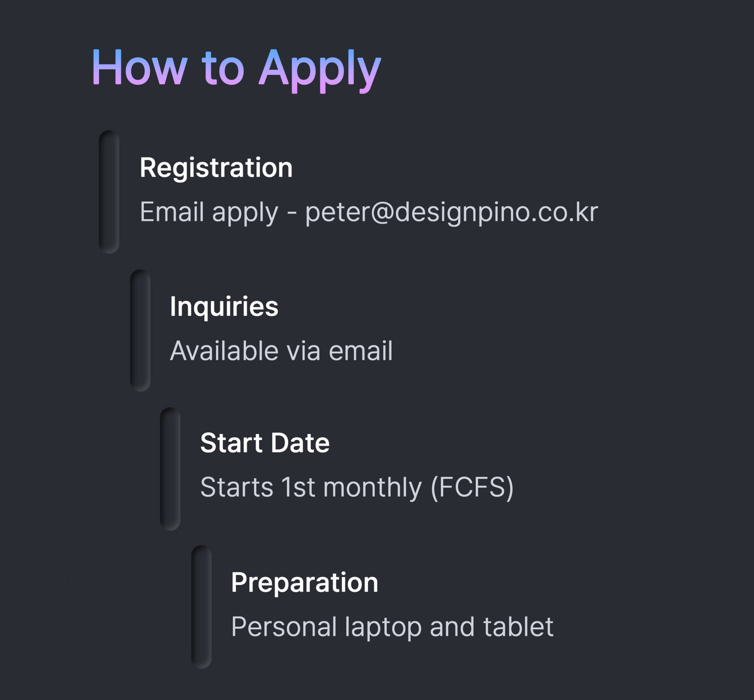The height and width of the screenshot is (700, 754).
Task: Click the word "to" in the heading
Action: [x=223, y=68]
